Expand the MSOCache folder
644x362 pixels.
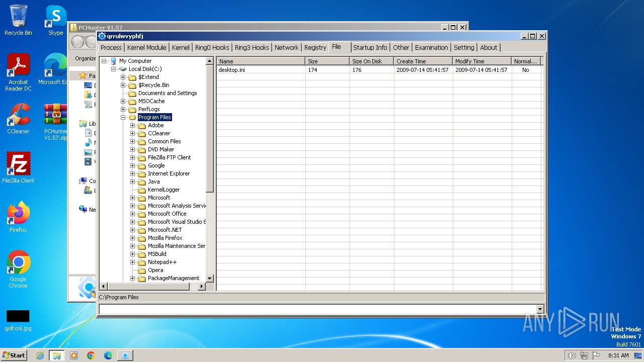click(x=123, y=101)
